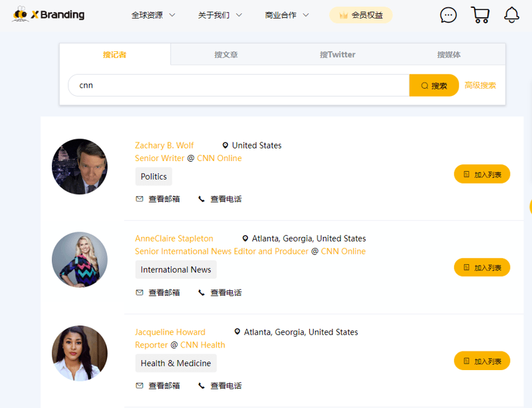This screenshot has width=532, height=408.
Task: Click the location pin beside United States for Zachary B. Wolf
Action: (225, 145)
